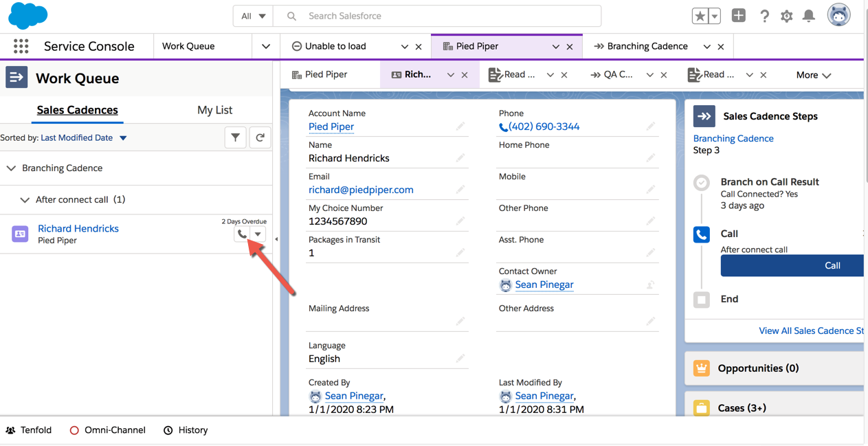Change the Contact Owner icon

tap(650, 285)
